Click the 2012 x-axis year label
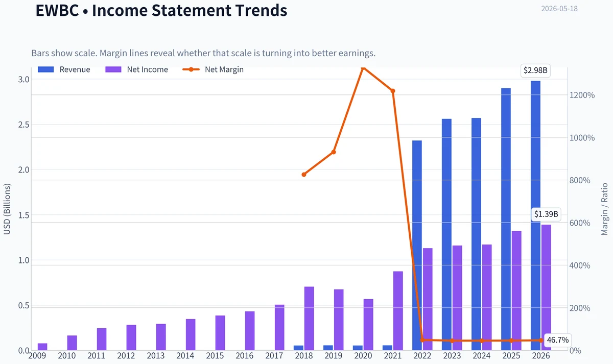 pos(126,356)
